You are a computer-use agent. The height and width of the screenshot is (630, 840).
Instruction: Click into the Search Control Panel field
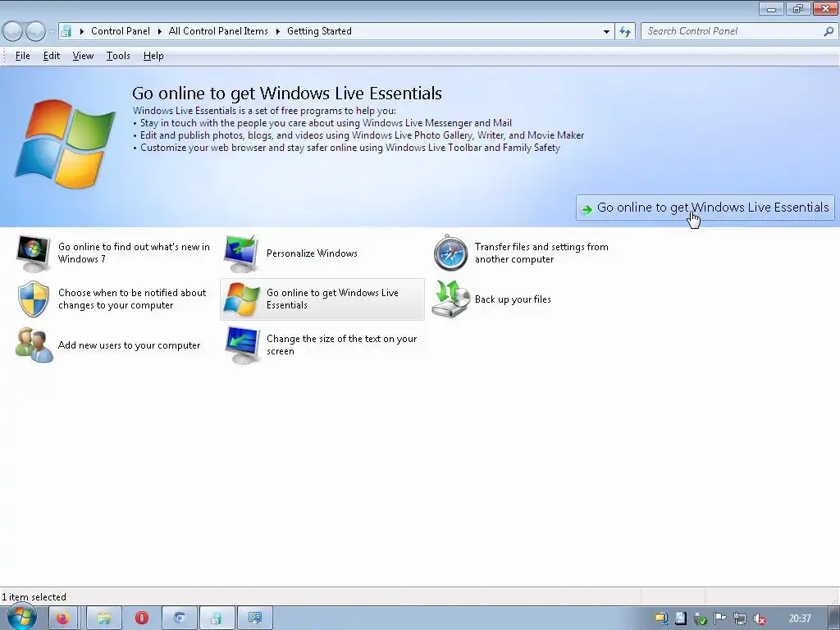coord(733,31)
